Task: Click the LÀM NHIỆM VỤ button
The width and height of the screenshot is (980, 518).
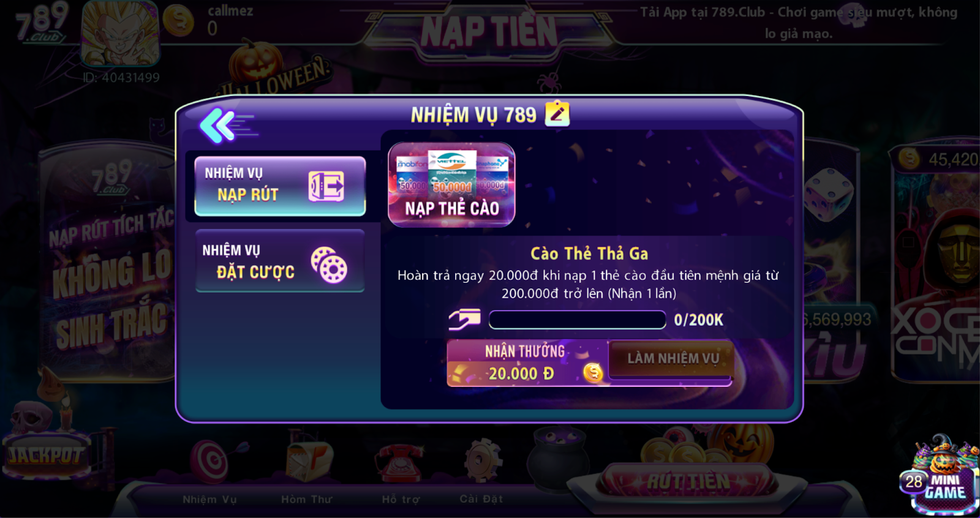Action: tap(671, 359)
